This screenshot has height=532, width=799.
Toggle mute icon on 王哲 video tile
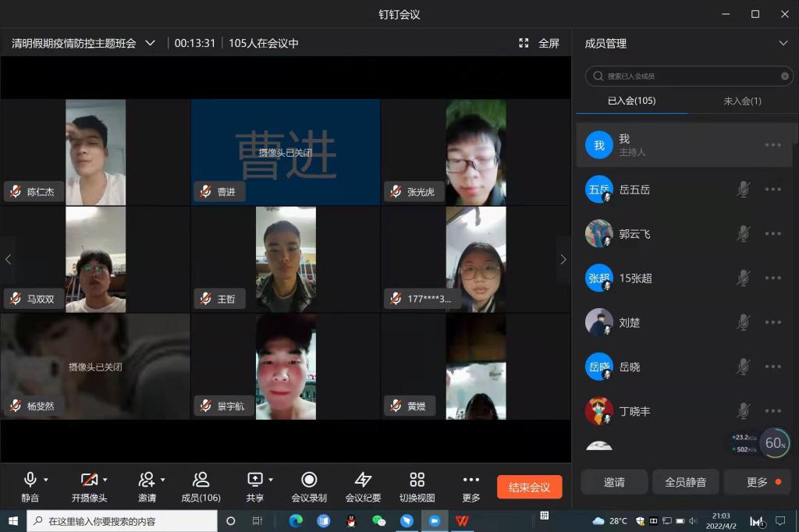(206, 299)
